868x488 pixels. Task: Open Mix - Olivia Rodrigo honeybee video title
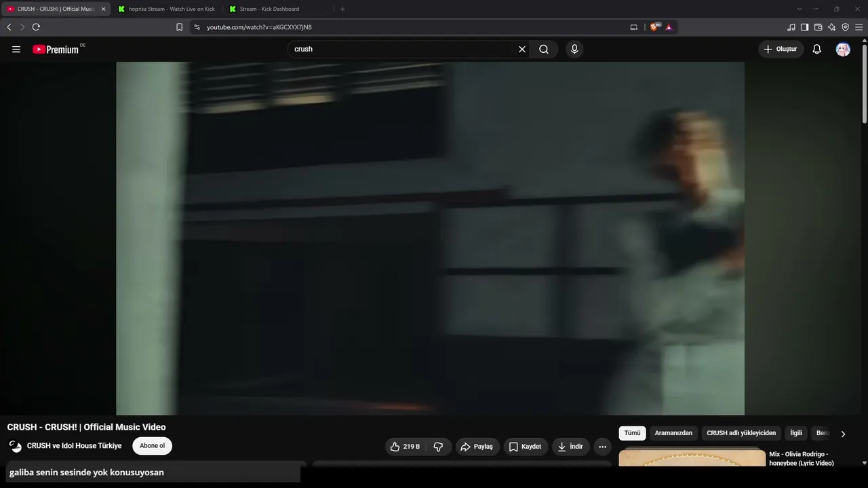pos(802,459)
